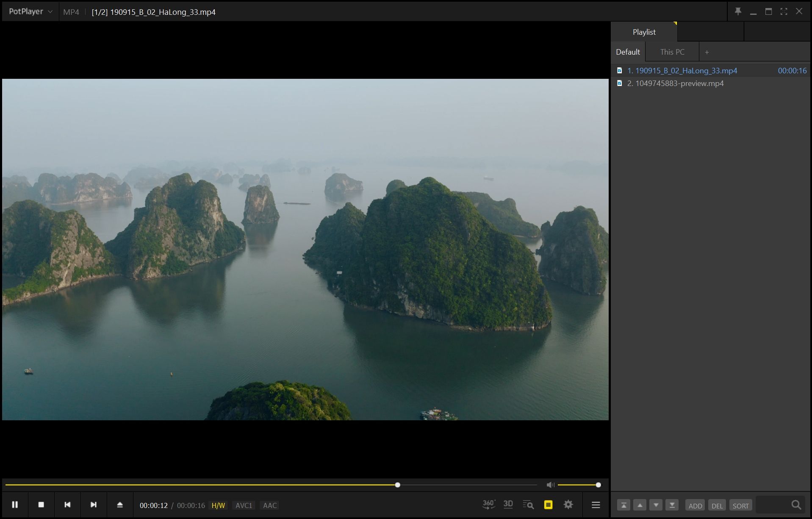This screenshot has height=519, width=812.
Task: Toggle 360 degree video mode
Action: pos(489,505)
